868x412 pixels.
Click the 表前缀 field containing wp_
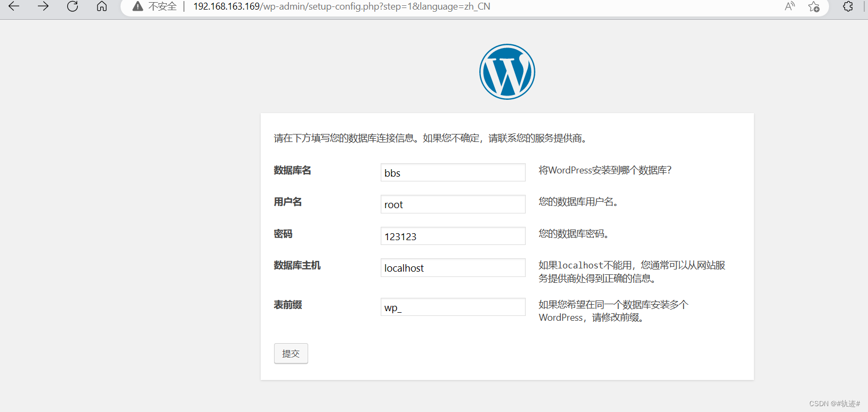(453, 307)
